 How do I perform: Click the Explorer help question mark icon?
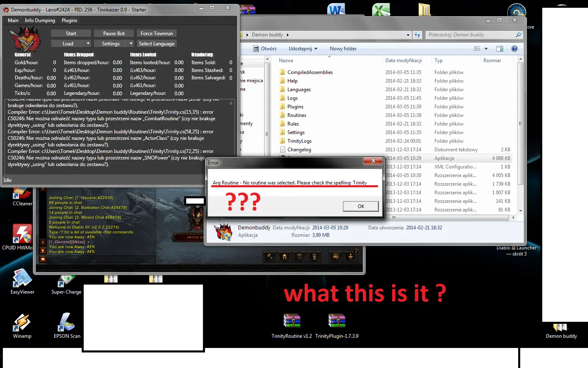pos(514,49)
